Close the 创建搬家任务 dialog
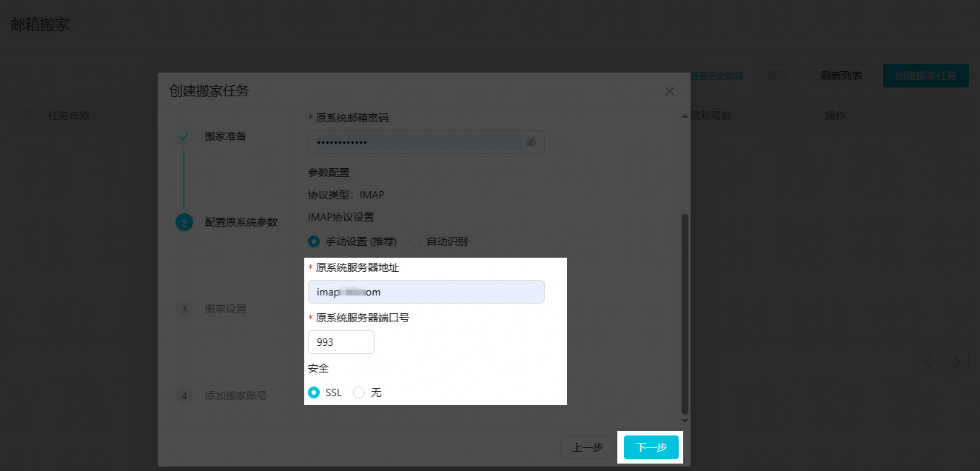This screenshot has height=471, width=980. [x=670, y=91]
